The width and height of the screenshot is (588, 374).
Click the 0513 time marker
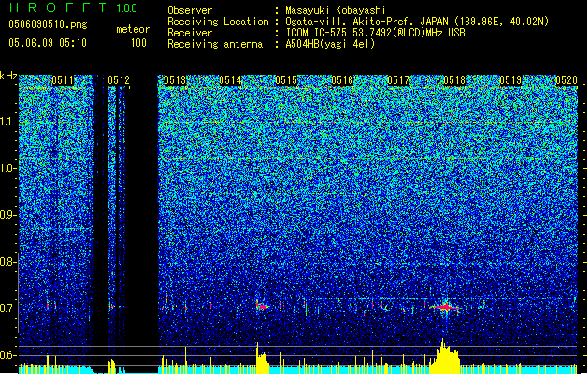point(175,80)
